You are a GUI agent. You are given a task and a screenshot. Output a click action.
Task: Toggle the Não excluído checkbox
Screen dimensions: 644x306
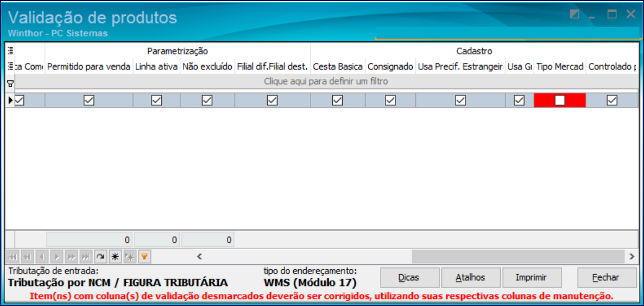pos(207,100)
